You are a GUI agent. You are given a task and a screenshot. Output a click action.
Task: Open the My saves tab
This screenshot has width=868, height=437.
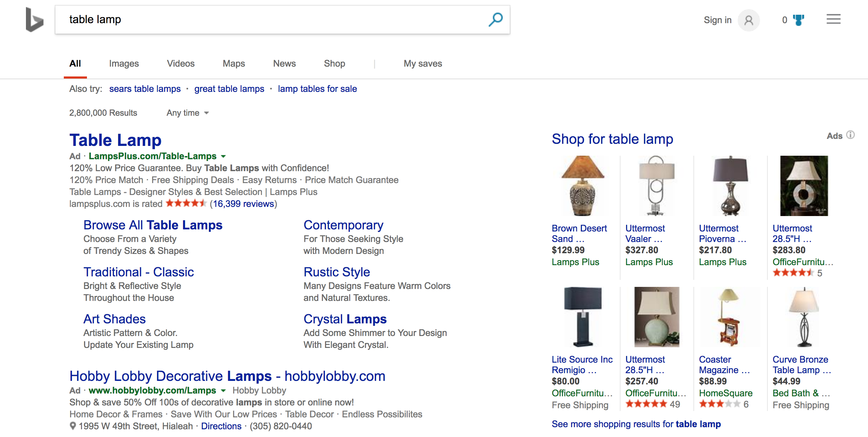[422, 63]
